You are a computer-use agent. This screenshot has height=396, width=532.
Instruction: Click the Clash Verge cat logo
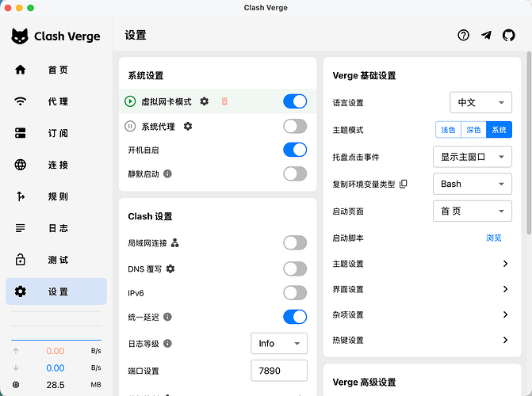point(20,36)
